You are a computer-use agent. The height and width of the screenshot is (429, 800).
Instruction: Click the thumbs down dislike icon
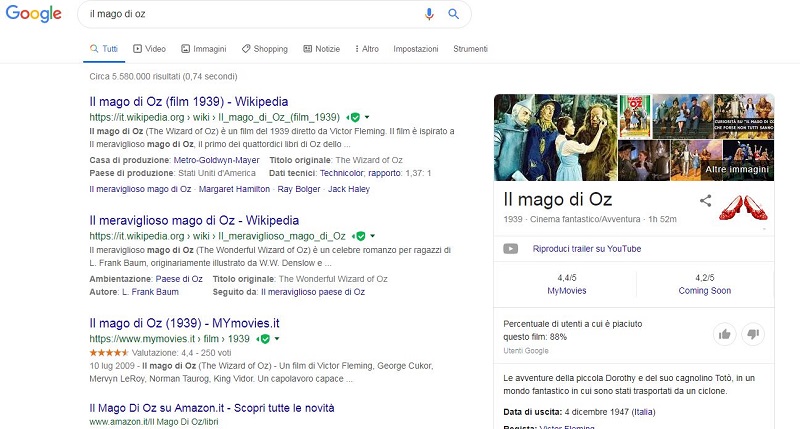(753, 334)
